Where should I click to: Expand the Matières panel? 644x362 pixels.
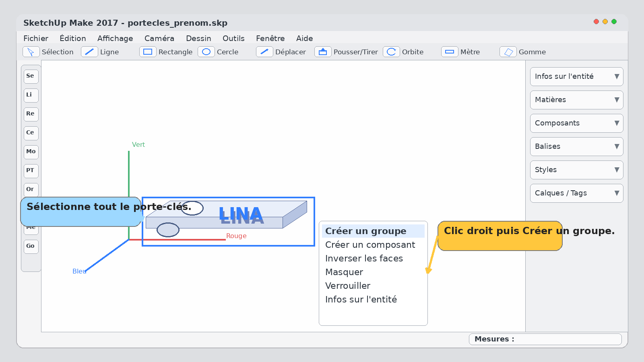[576, 100]
